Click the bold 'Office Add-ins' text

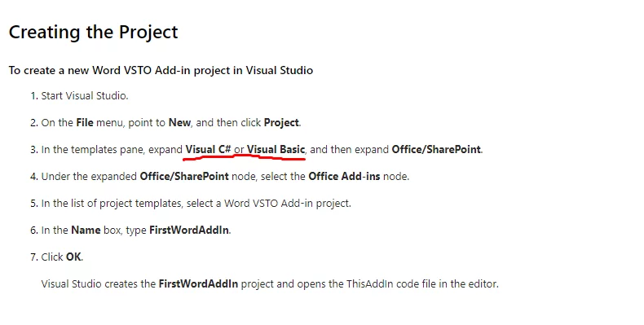344,177
